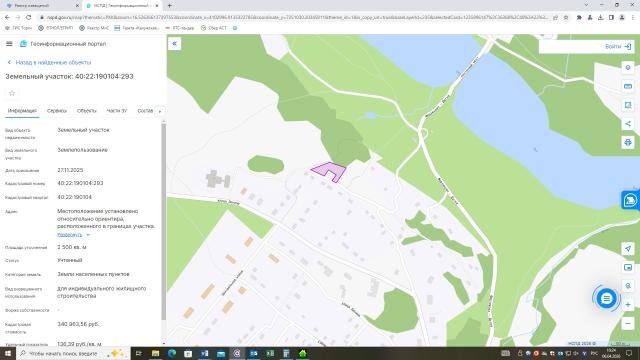Open the map layers button

click(628, 68)
